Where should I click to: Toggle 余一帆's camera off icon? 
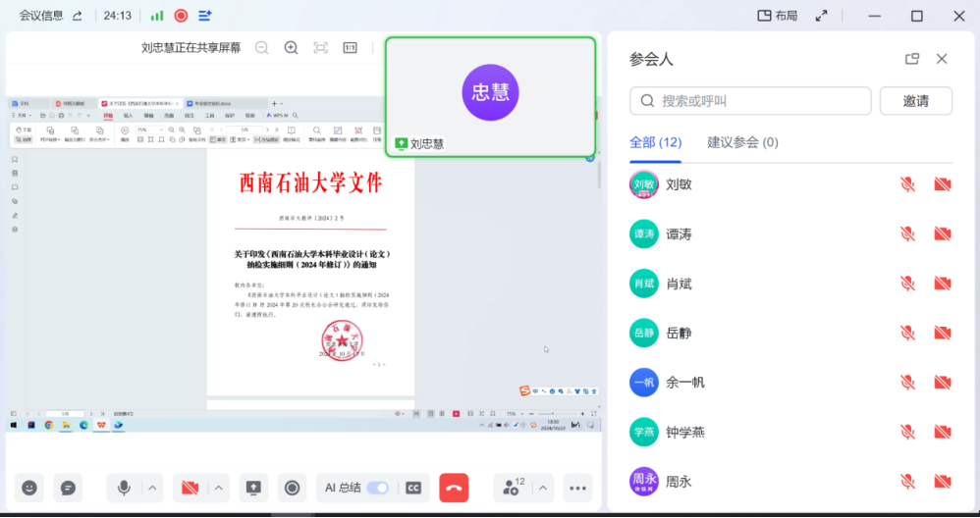pos(943,382)
